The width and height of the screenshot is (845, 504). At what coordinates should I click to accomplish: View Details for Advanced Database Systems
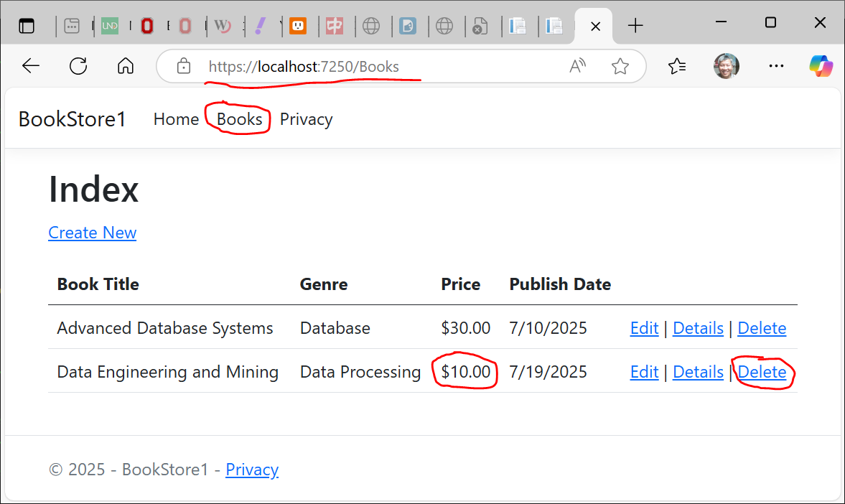698,327
